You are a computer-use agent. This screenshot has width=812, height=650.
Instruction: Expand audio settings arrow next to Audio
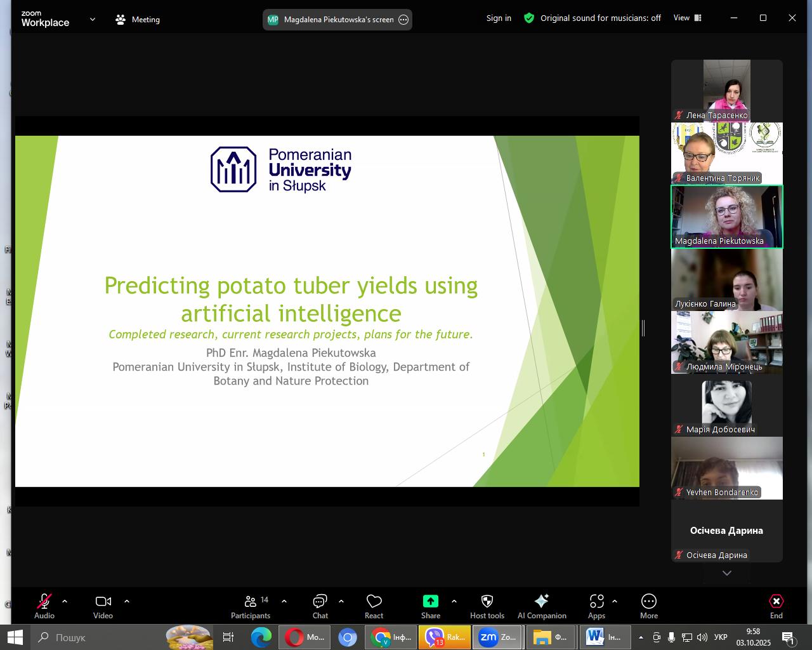click(x=65, y=601)
